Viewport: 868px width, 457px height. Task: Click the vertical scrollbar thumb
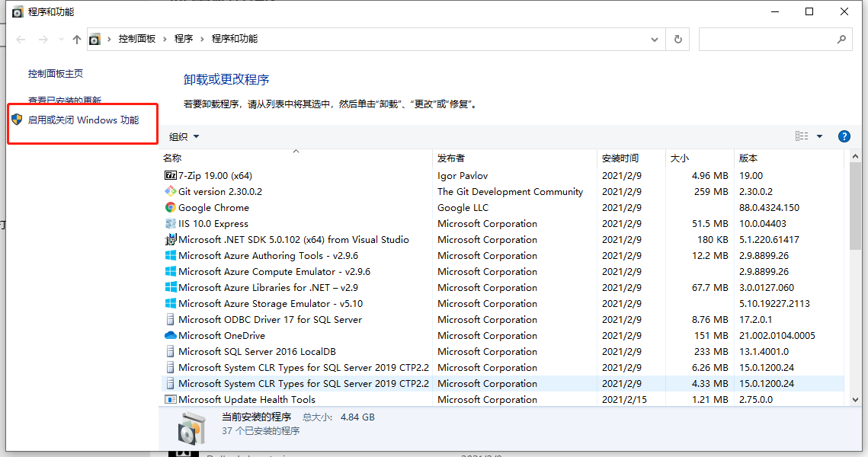(855, 206)
